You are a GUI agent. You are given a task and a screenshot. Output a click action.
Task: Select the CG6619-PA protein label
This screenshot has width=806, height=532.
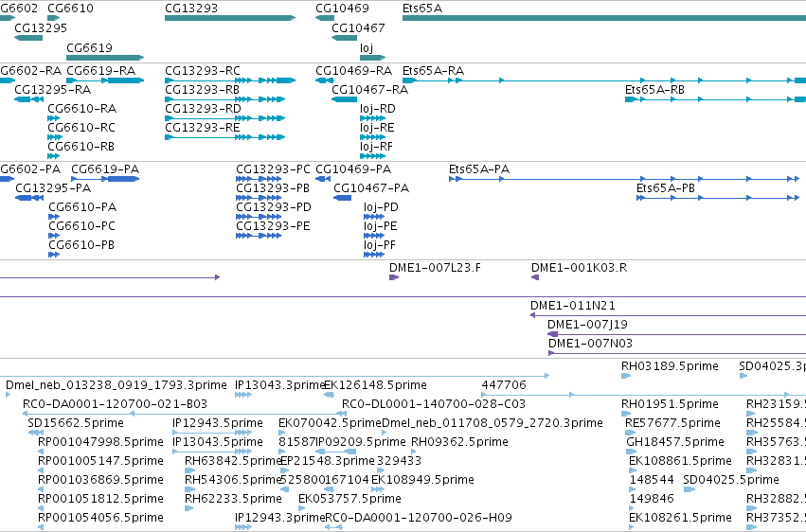105,168
